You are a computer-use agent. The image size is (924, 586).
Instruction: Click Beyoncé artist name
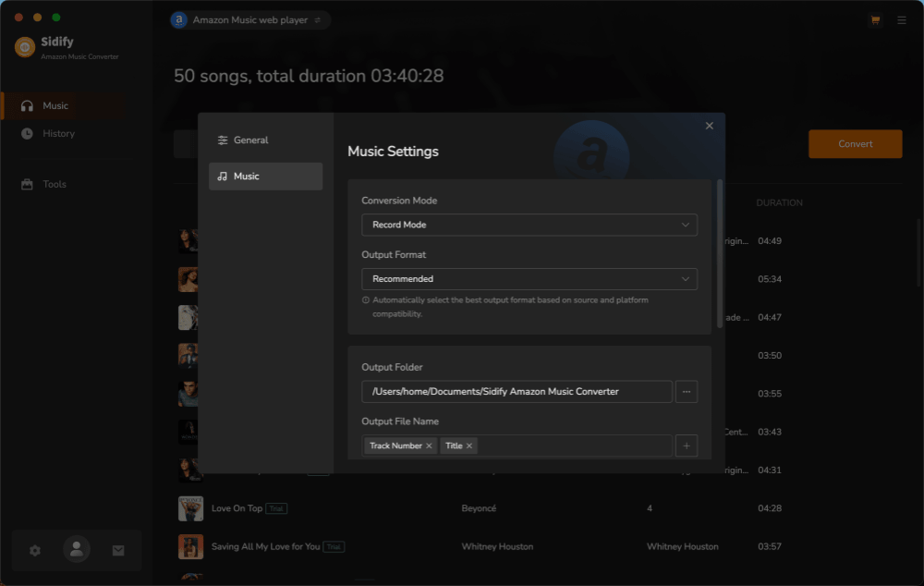479,508
